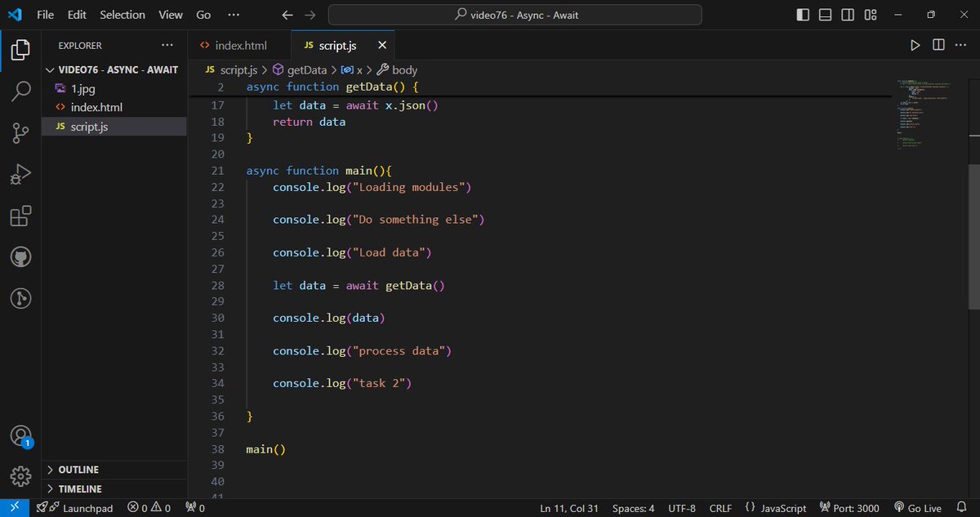Click x symbol in the breadcrumb

tap(352, 70)
